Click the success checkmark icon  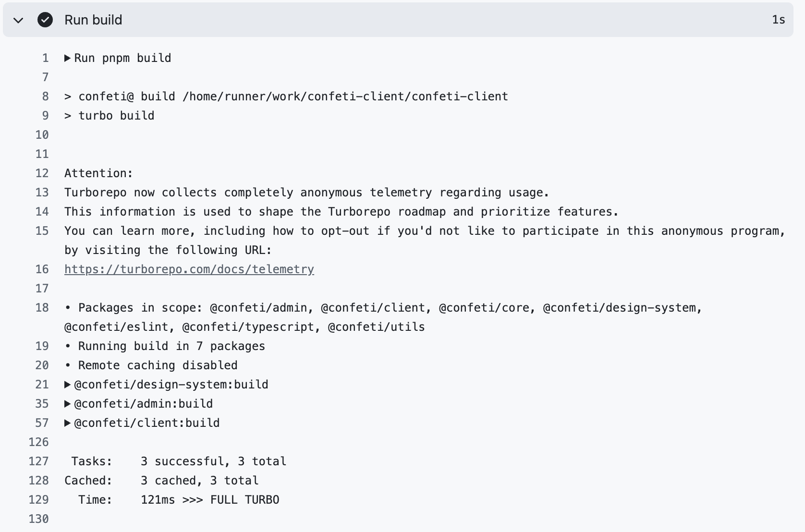45,20
